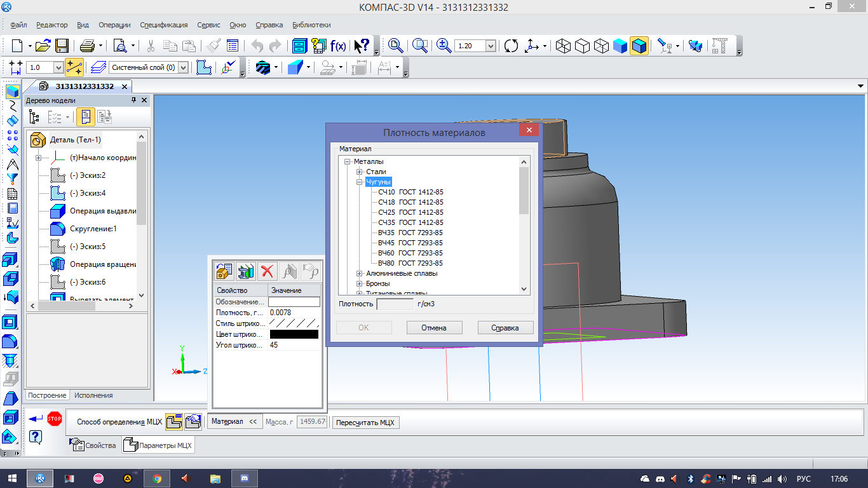Open the current step 1.0 dropdown
Viewport: 868px width, 488px height.
pyautogui.click(x=58, y=67)
